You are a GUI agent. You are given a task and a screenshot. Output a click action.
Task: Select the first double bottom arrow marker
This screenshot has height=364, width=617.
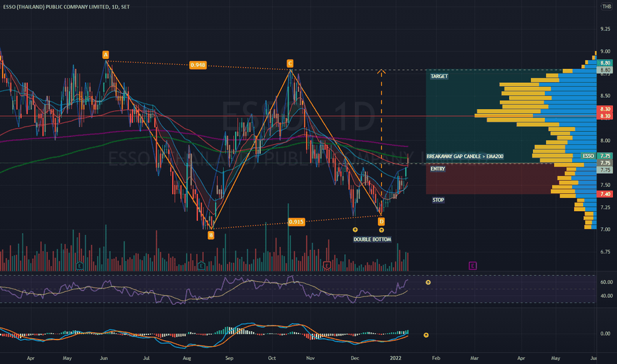pos(355,230)
